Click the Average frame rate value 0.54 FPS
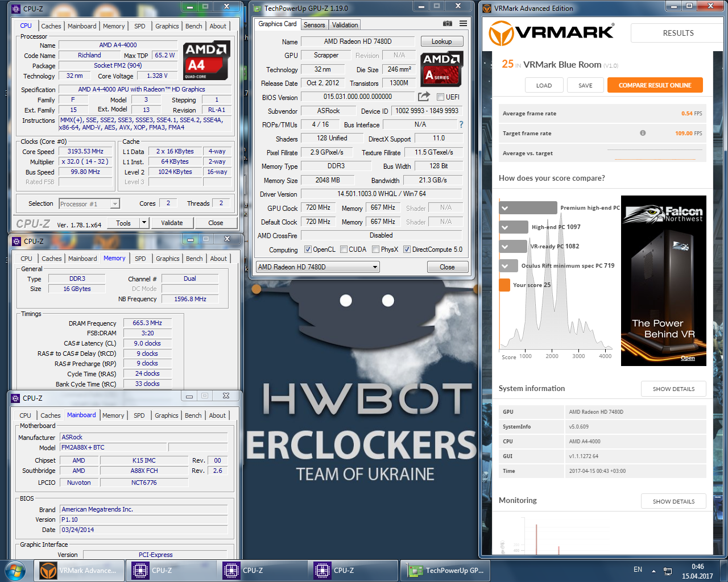The height and width of the screenshot is (582, 728). (692, 114)
